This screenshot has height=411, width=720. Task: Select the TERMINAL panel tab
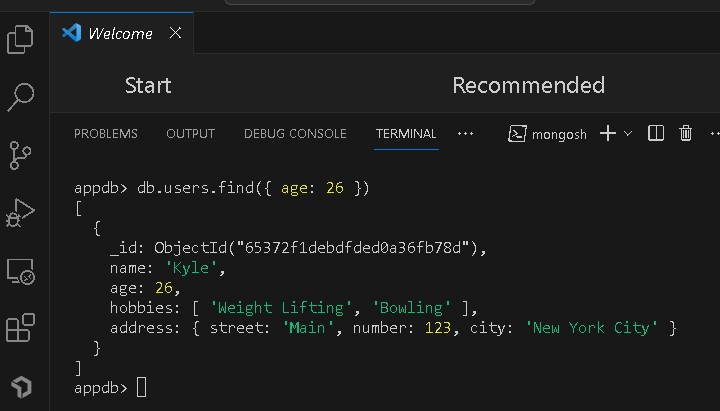pyautogui.click(x=406, y=133)
